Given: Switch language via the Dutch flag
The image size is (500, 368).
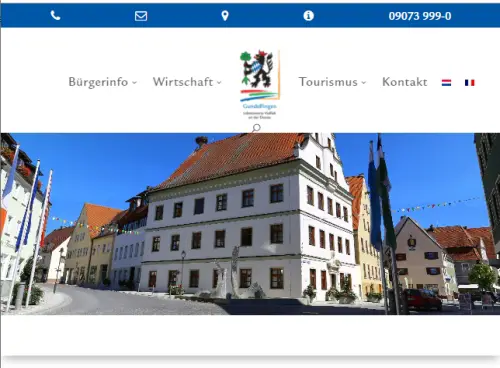Looking at the screenshot, I should point(446,82).
